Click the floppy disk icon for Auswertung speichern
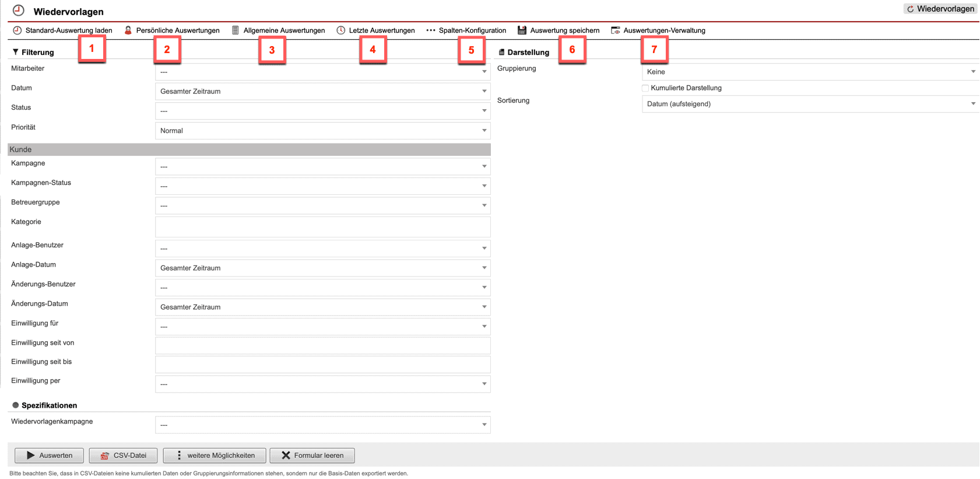The image size is (980, 479). click(522, 30)
